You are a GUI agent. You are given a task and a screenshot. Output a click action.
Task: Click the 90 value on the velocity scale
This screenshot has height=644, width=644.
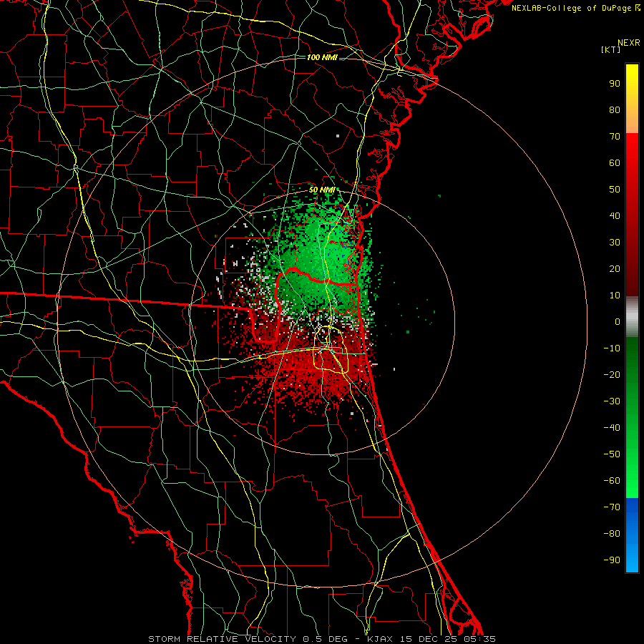click(615, 84)
